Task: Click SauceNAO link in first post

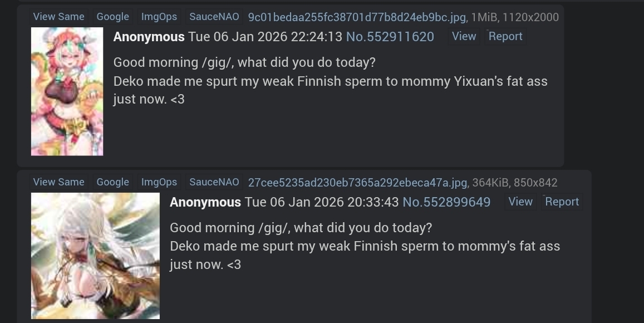Action: click(214, 17)
